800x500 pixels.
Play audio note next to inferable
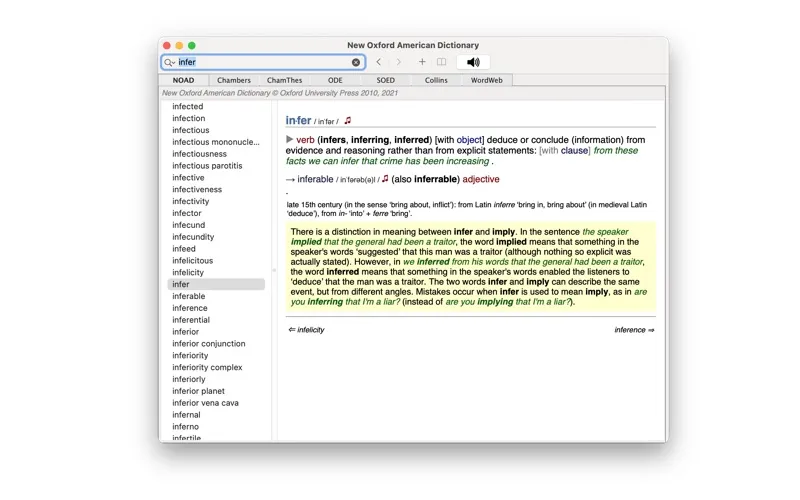(x=385, y=179)
